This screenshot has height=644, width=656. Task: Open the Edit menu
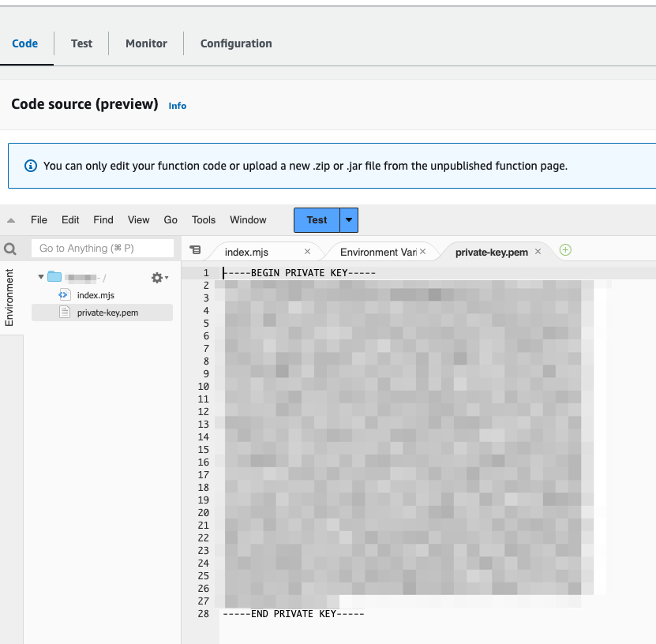[70, 220]
